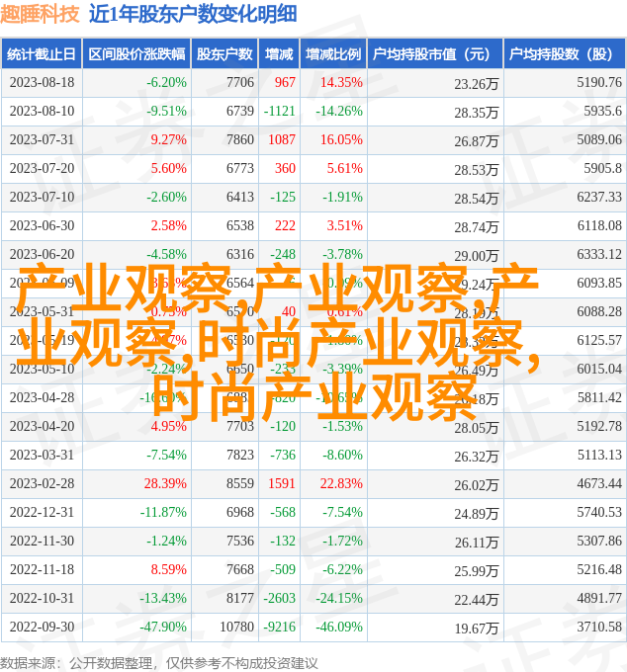Select the change ratio -14.26%
Viewport: 627px width, 672px height.
[x=339, y=111]
